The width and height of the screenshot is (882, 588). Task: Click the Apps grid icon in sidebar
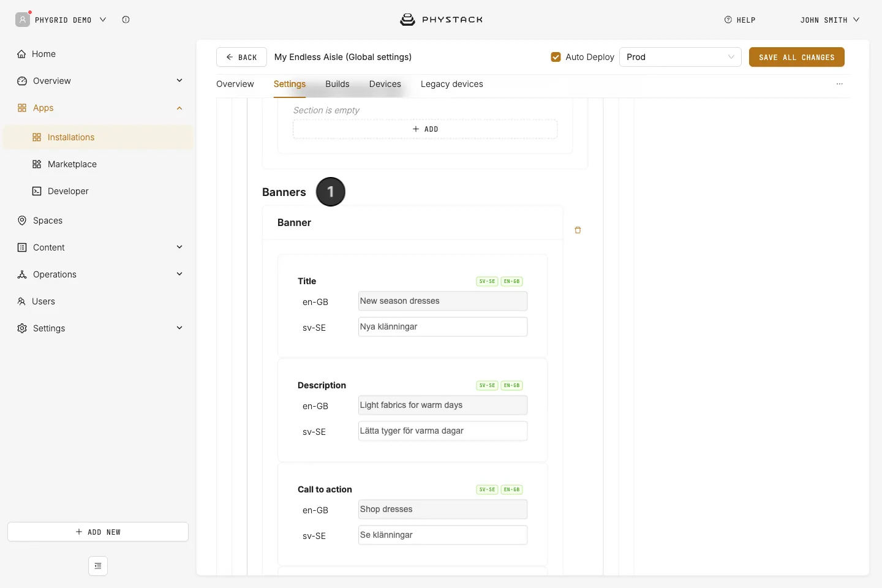[x=22, y=108]
